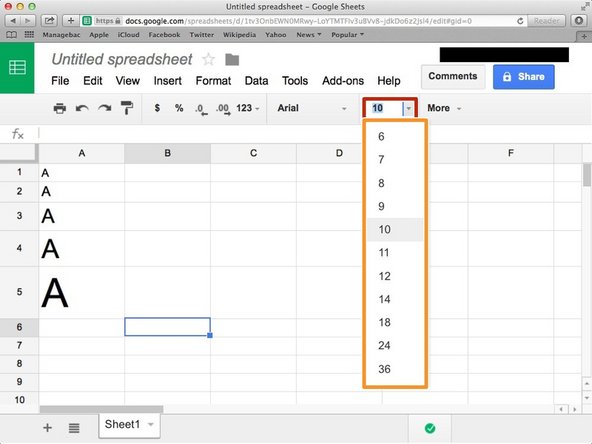
Task: Open the Format menu
Action: pyautogui.click(x=213, y=81)
